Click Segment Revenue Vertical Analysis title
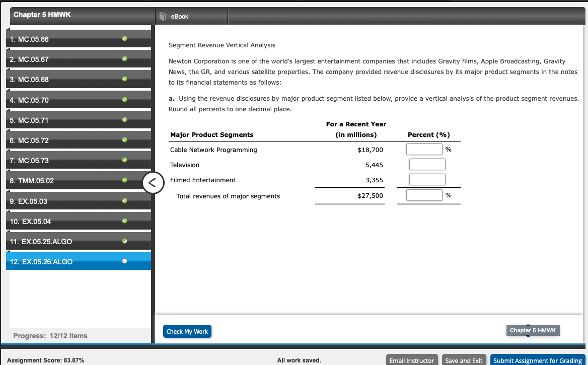 (222, 45)
